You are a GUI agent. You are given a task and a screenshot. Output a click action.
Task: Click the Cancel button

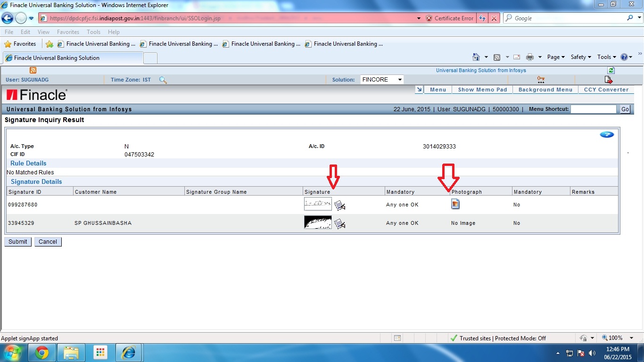point(48,242)
